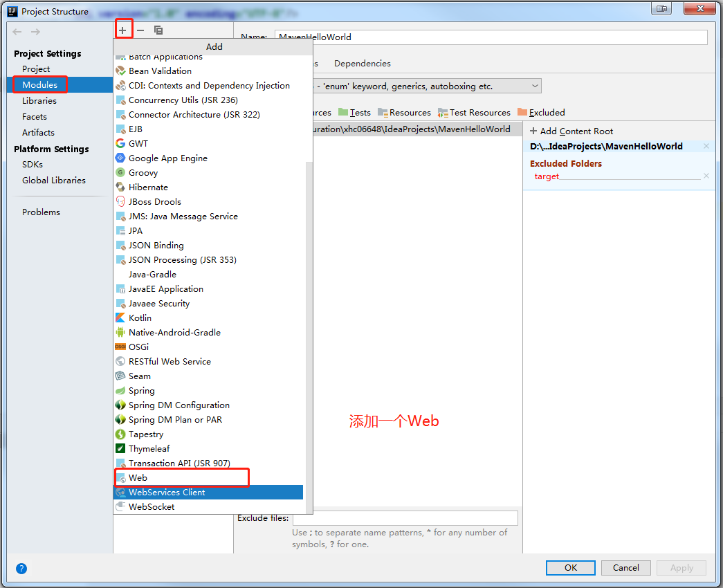Image resolution: width=723 pixels, height=588 pixels.
Task: Click the Groovy icon in Add list
Action: [120, 172]
